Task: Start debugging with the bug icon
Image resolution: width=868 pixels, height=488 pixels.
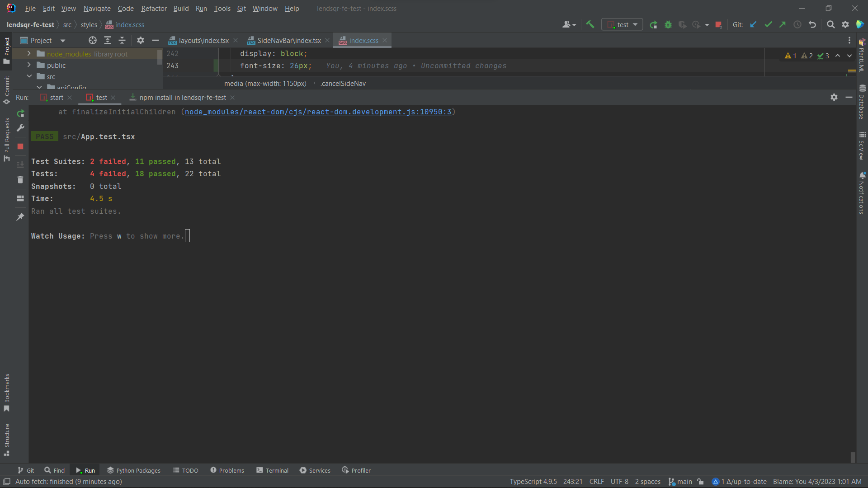Action: pos(668,25)
